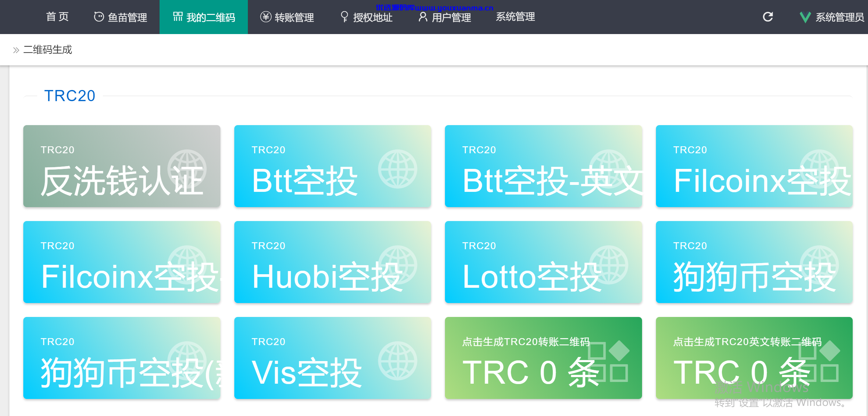This screenshot has height=416, width=868.
Task: Generate the TRC20转账二维码 card
Action: tap(543, 358)
